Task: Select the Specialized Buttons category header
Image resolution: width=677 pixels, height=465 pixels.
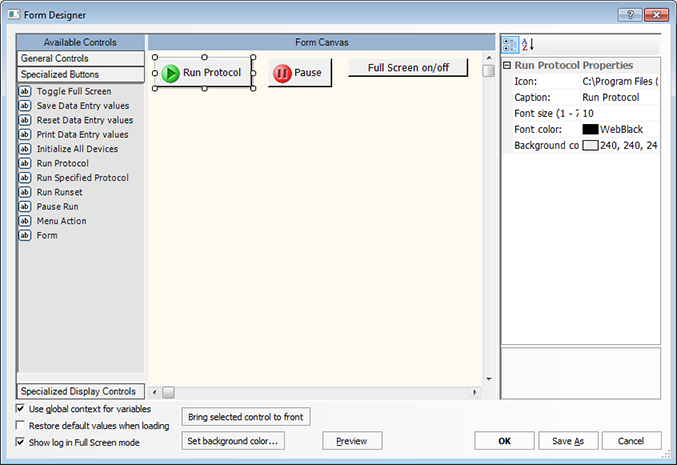Action: pyautogui.click(x=81, y=74)
